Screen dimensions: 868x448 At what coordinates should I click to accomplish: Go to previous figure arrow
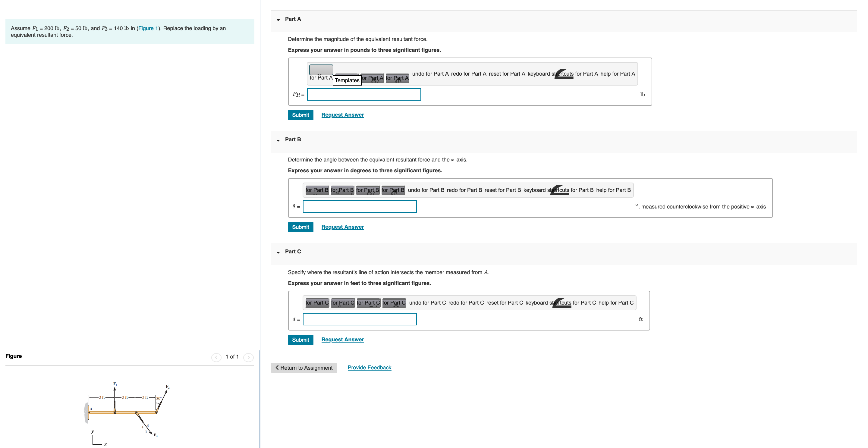click(x=216, y=357)
